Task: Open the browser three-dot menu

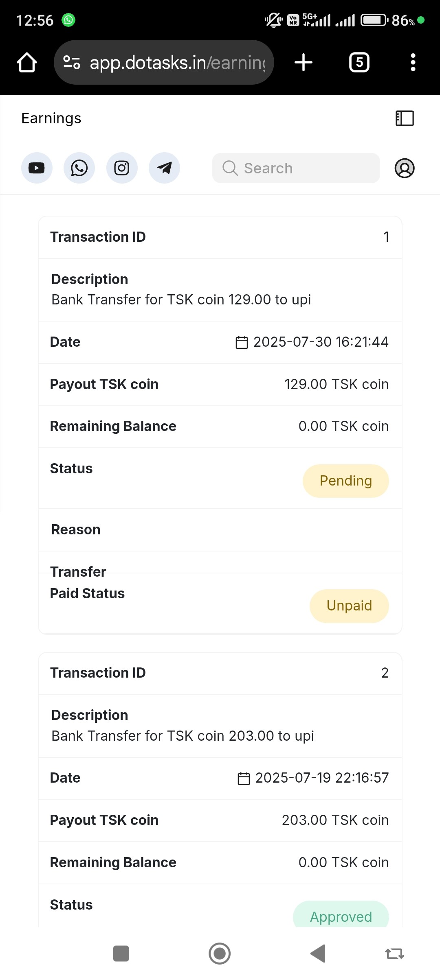Action: (x=413, y=63)
